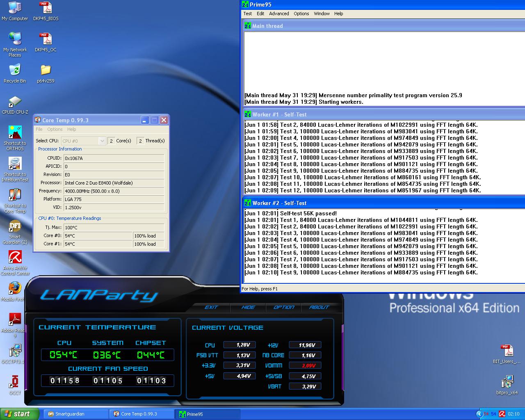Click Core #0 100% load cell
Screen dimensions: 525x420
148,235
